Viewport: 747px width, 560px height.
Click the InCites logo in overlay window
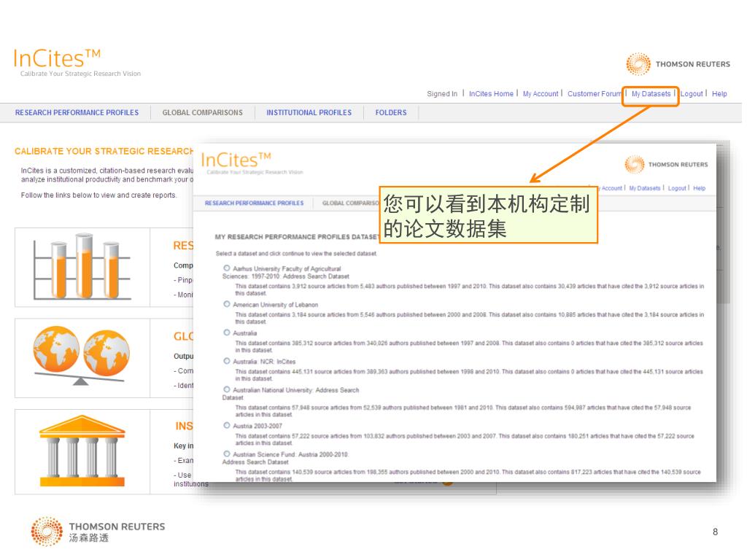coord(252,163)
